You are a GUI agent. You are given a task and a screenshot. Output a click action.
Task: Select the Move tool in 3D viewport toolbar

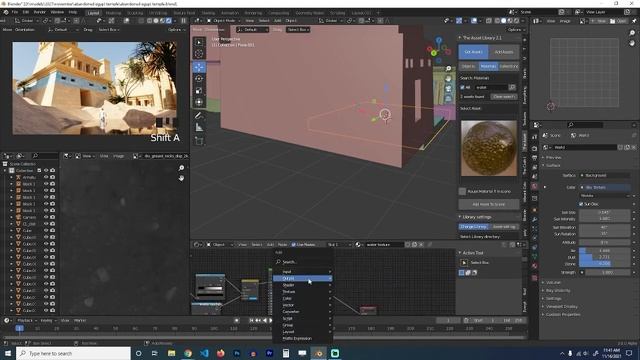199,67
